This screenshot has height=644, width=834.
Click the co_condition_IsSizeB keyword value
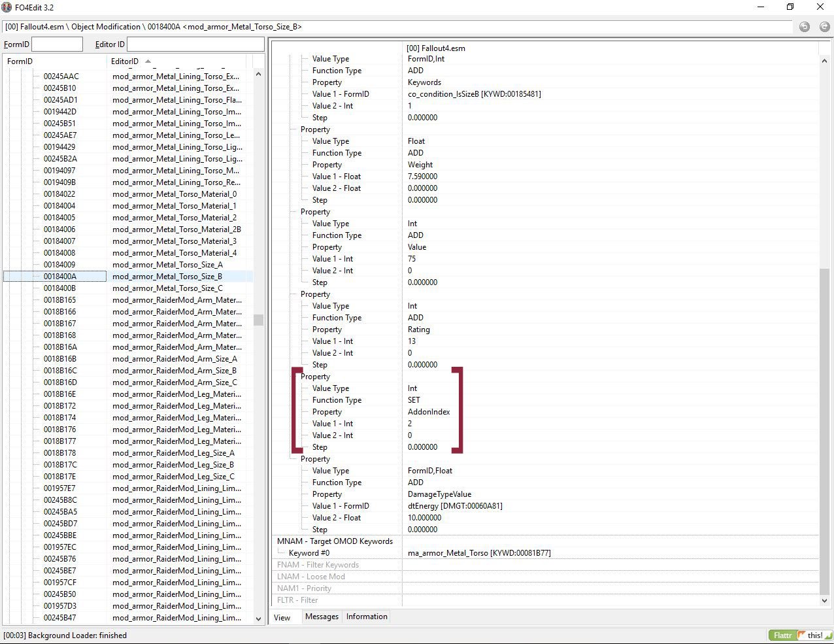pyautogui.click(x=474, y=94)
